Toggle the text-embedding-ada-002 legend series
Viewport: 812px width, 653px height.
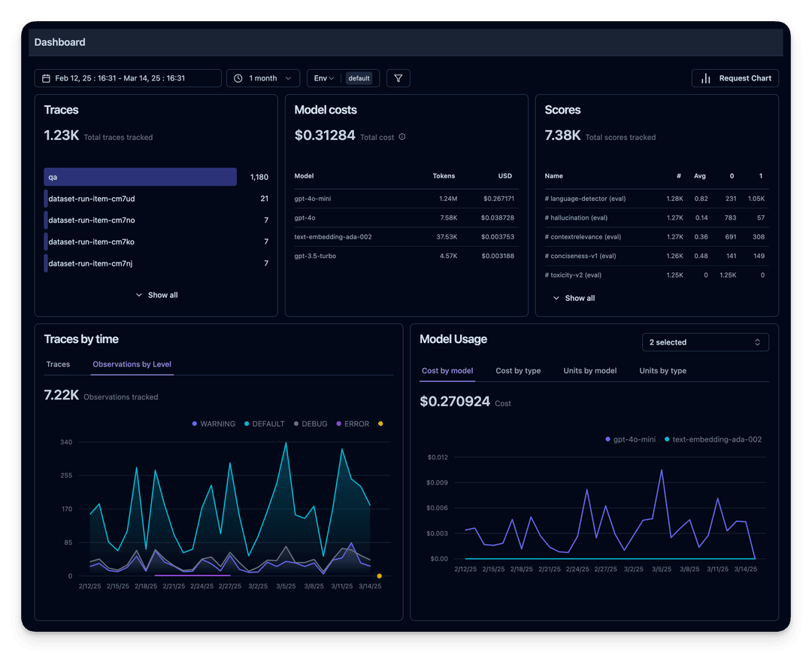(713, 439)
